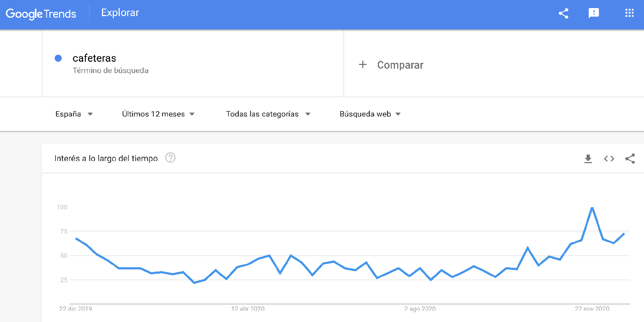The image size is (644, 322).
Task: Switch search type via Búsqueda web dropdown
Action: coord(370,114)
